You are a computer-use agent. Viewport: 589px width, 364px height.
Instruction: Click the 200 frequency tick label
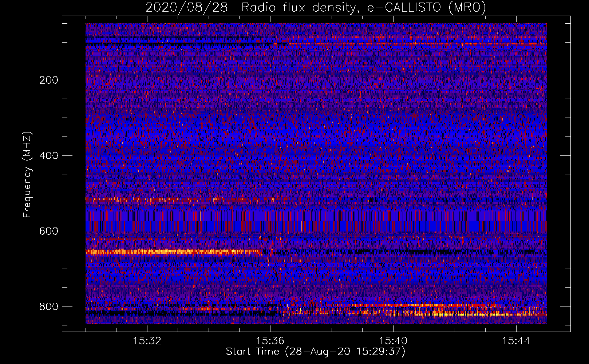pos(49,80)
